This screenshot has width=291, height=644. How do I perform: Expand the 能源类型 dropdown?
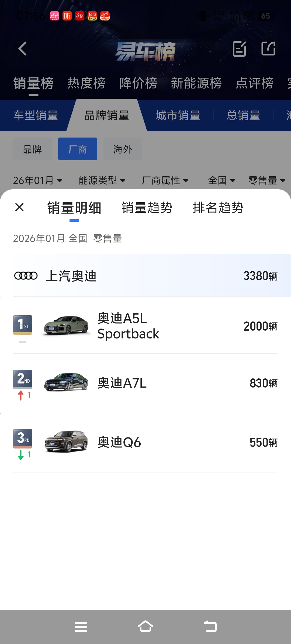tap(102, 180)
